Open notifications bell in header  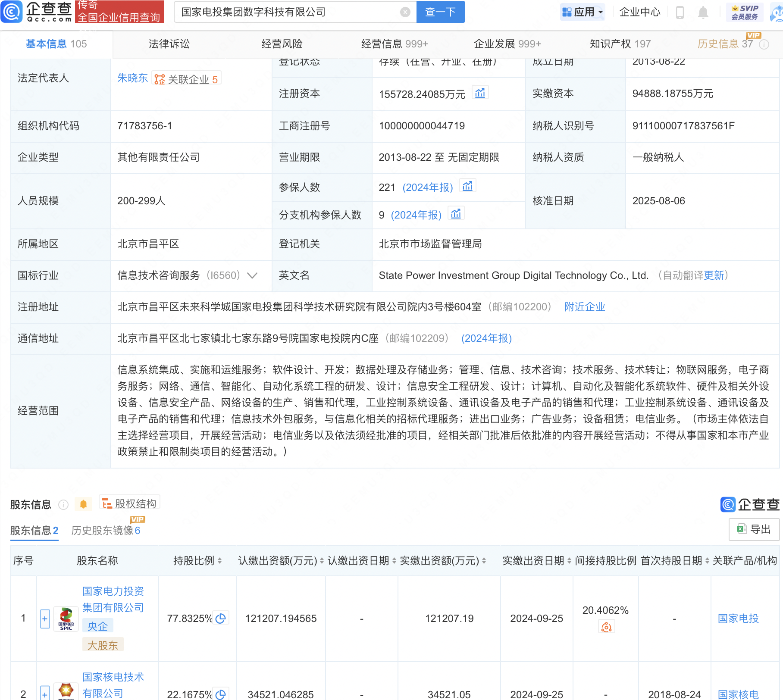703,12
